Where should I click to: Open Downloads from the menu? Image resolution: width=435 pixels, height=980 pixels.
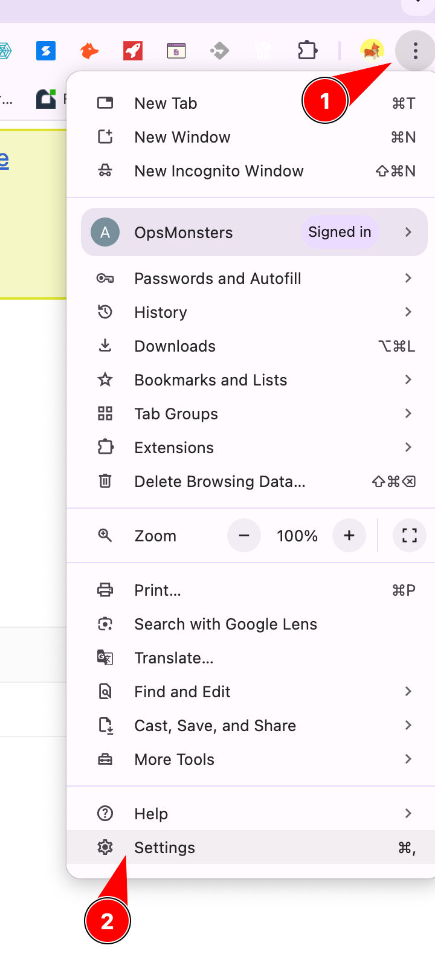pyautogui.click(x=175, y=346)
